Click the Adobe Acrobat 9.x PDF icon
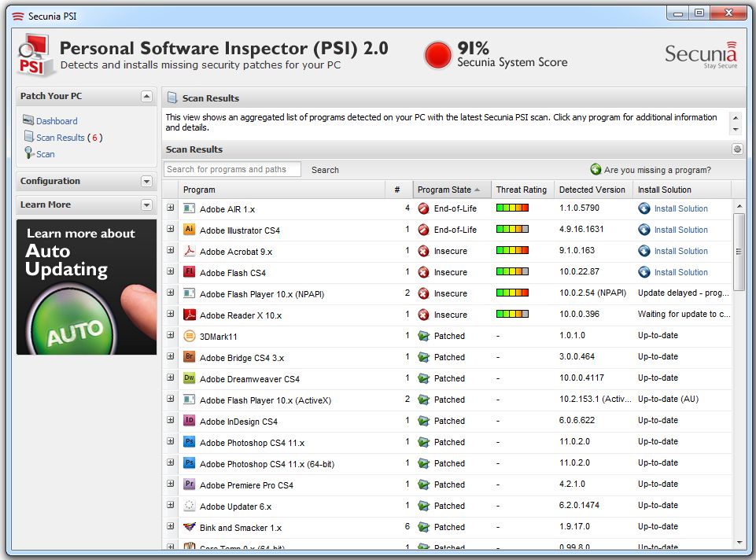Image resolution: width=756 pixels, height=560 pixels. pos(189,251)
